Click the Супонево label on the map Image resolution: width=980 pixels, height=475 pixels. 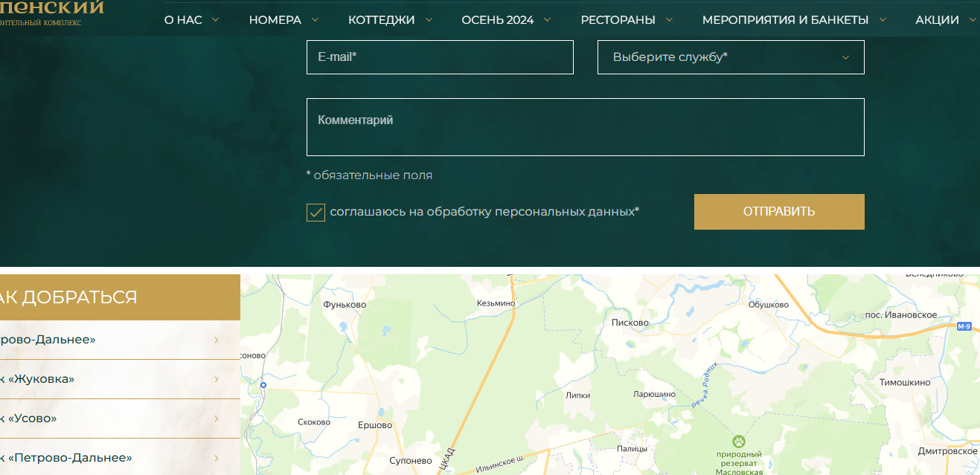tap(411, 461)
